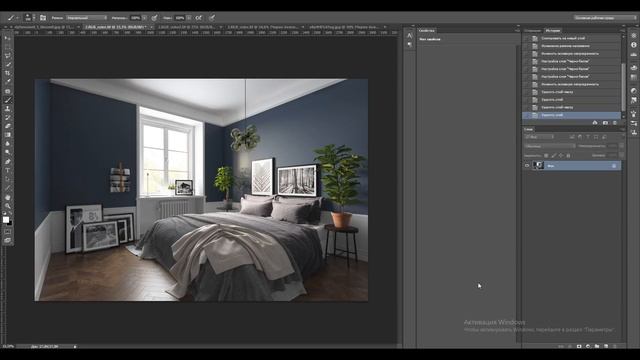
Task: Open the brush blending Mode dropdown
Action: click(86, 18)
